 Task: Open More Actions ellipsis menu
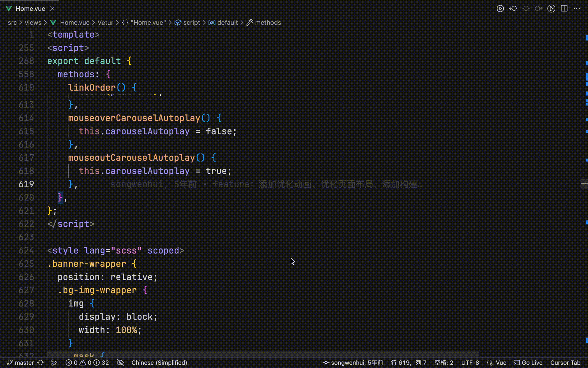pos(577,9)
